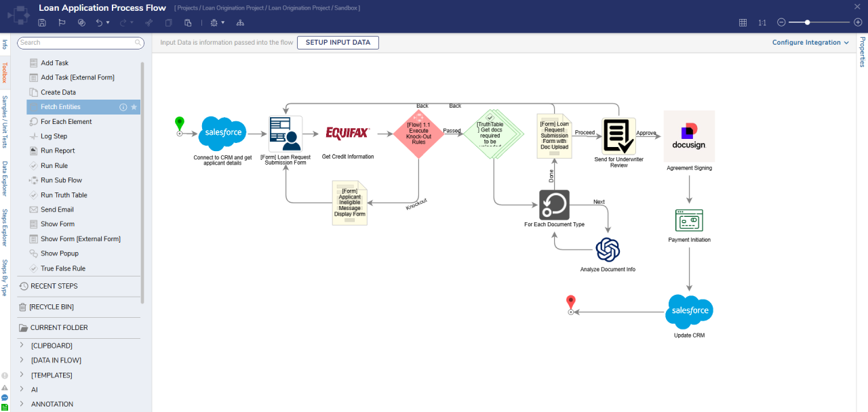Open the Steps By Type tab

point(4,278)
